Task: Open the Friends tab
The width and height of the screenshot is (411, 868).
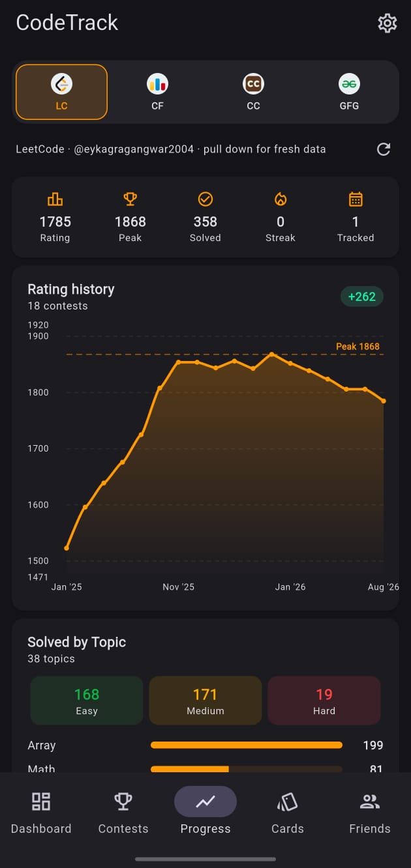Action: click(x=370, y=812)
